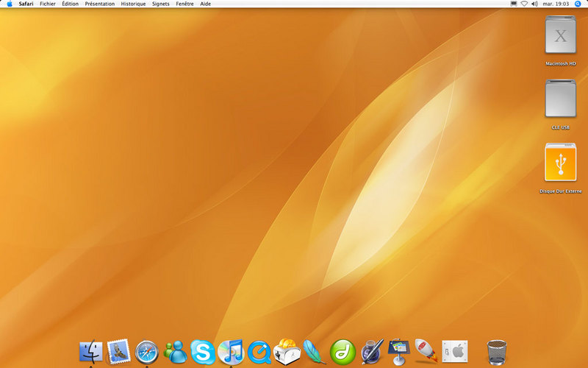Open the Spotlight search icon

(578, 4)
